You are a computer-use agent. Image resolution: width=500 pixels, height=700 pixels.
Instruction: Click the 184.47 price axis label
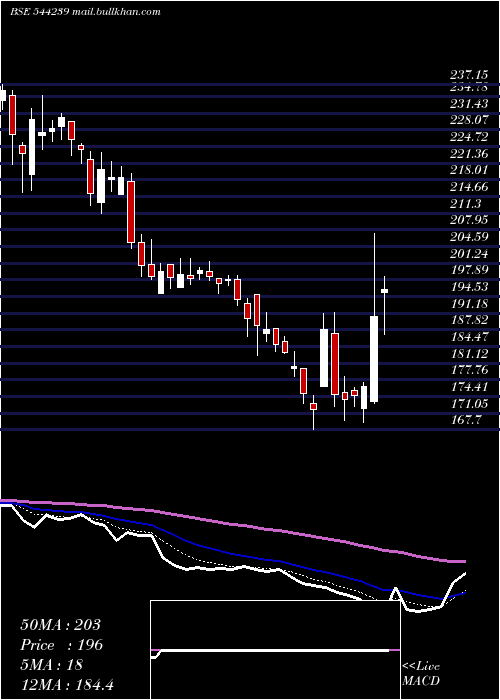(x=469, y=338)
